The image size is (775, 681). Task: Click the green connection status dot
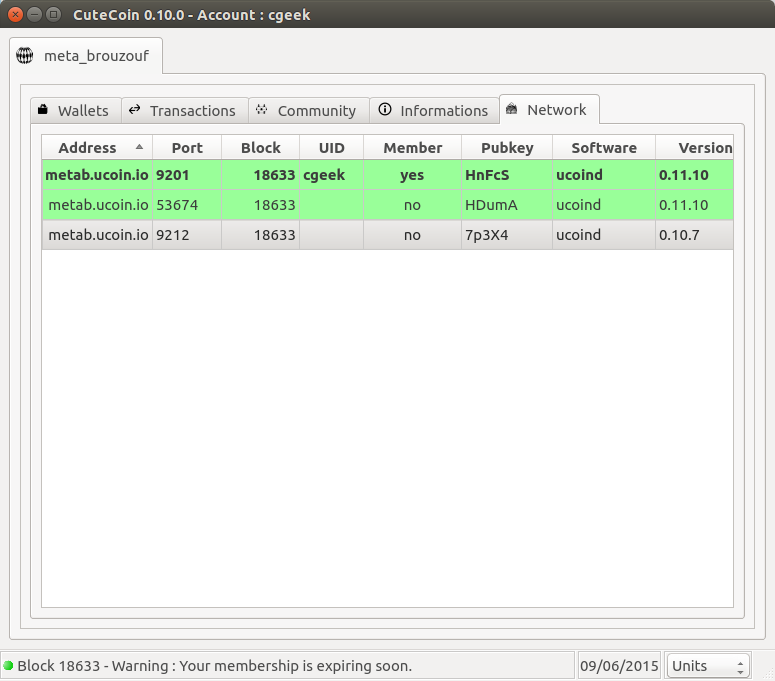8,666
